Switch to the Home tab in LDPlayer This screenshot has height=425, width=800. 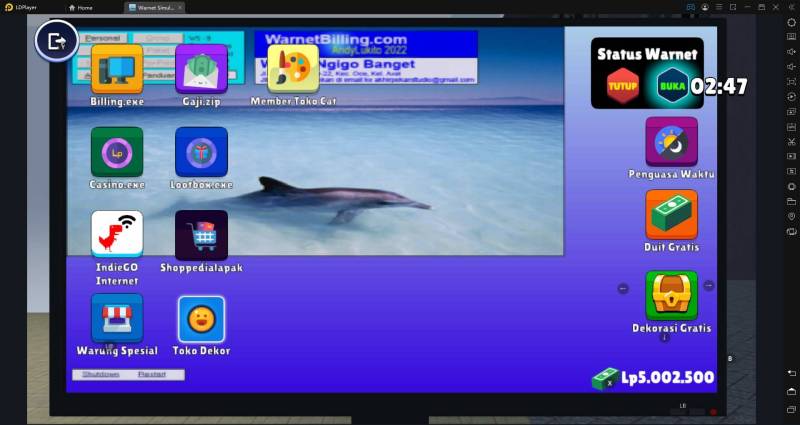pos(81,8)
